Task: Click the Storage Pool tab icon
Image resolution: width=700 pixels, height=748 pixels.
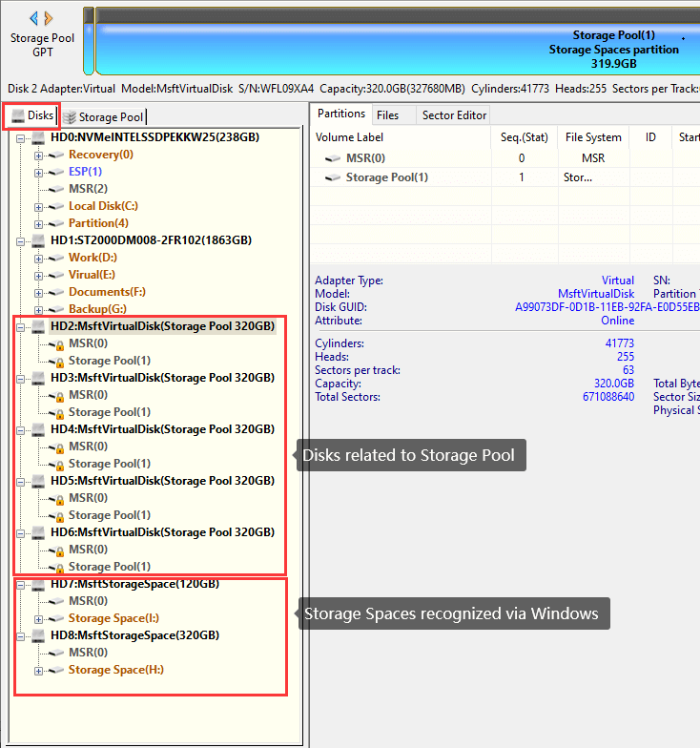Action: pyautogui.click(x=71, y=117)
